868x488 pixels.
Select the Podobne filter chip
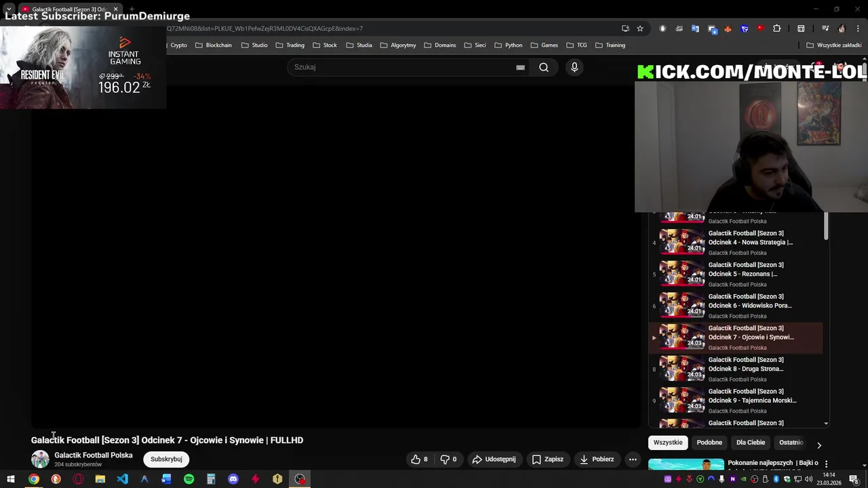click(709, 443)
